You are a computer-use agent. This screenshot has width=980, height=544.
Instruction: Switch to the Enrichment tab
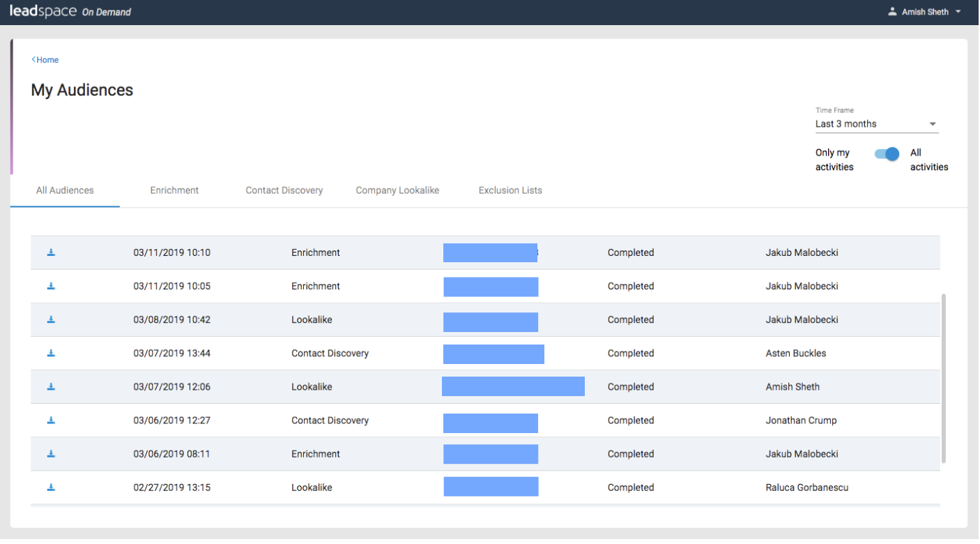click(174, 190)
